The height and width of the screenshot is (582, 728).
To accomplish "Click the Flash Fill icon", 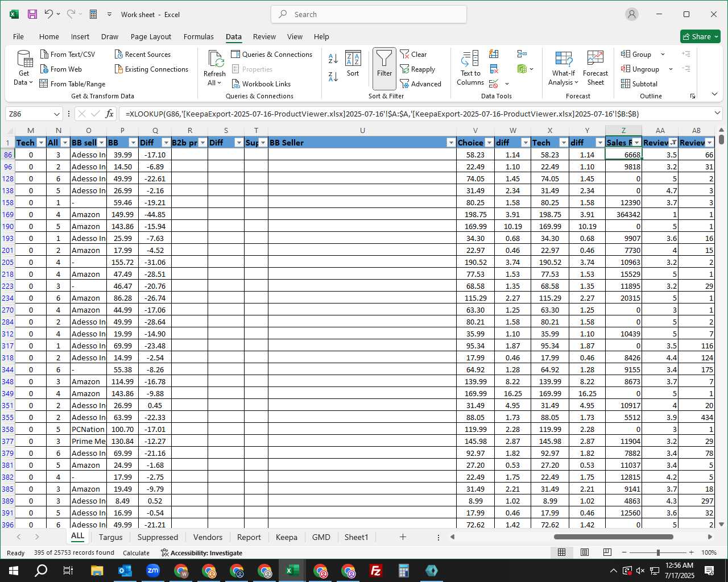I will pos(494,54).
